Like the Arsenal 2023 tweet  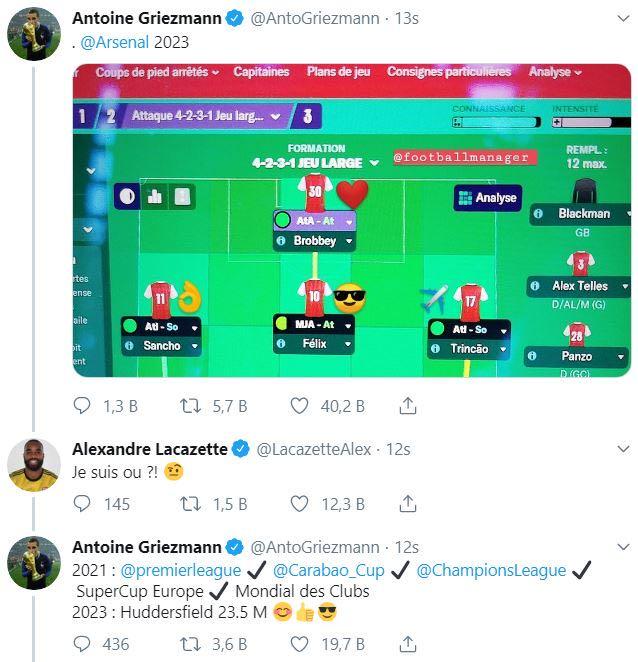tap(299, 406)
